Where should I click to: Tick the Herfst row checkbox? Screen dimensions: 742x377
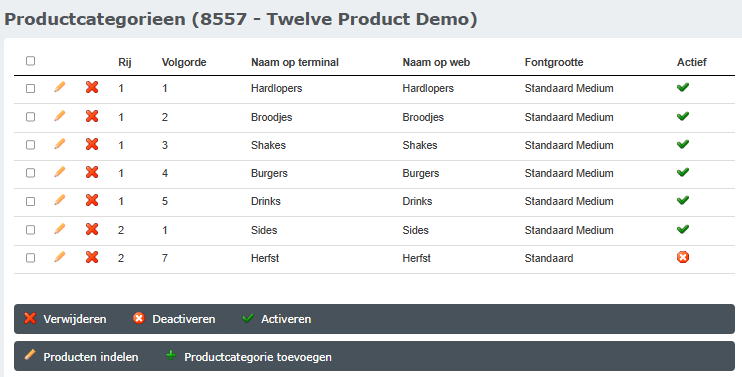click(x=30, y=258)
